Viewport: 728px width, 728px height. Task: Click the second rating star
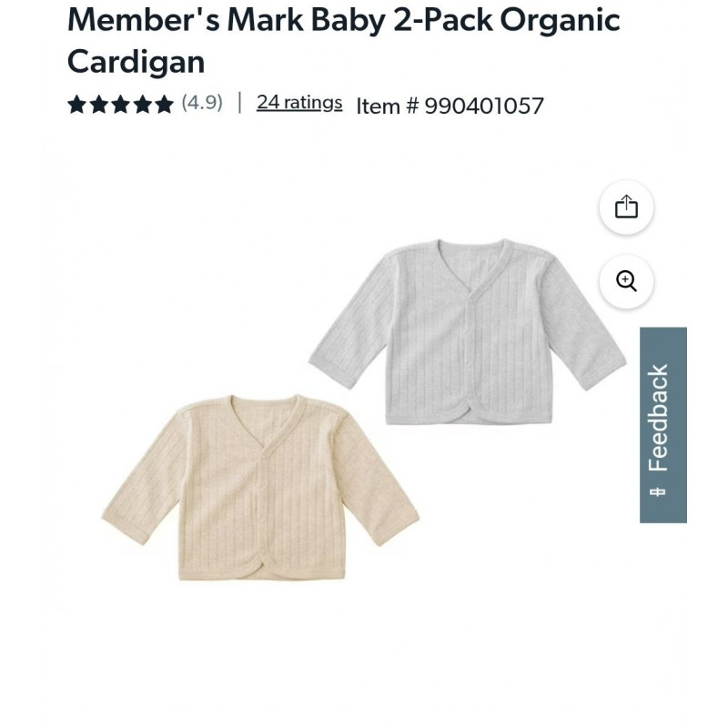98,105
